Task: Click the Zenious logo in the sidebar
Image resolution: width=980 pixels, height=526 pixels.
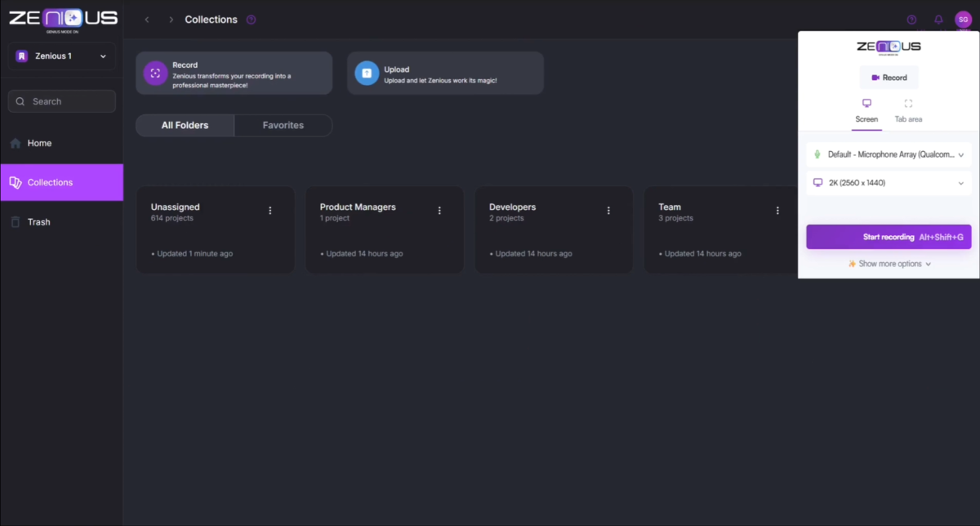Action: click(63, 19)
